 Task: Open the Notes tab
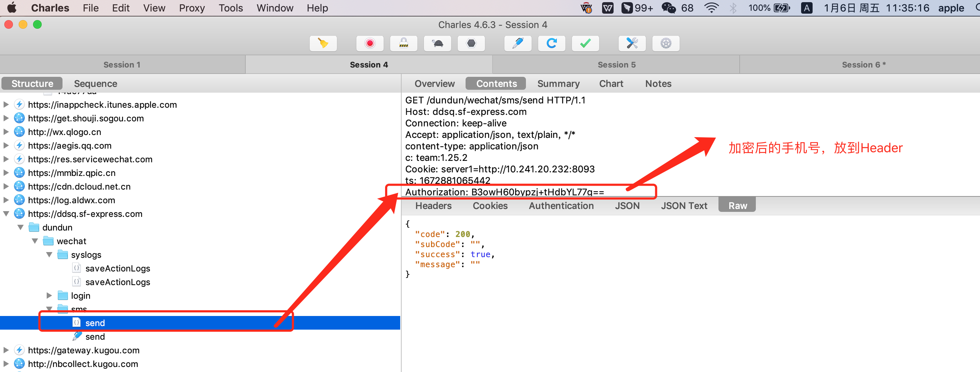[658, 84]
